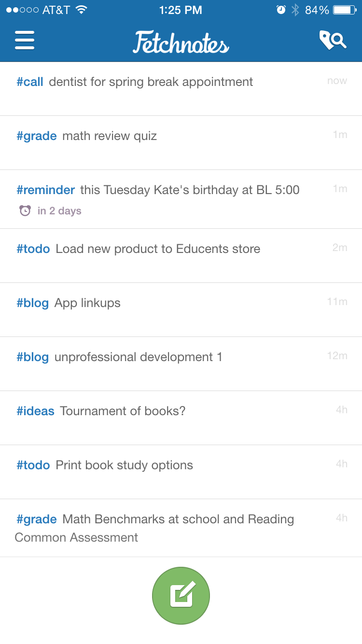Tap the Wi-Fi status icon
Viewport: 362px width, 644px height.
tap(81, 10)
